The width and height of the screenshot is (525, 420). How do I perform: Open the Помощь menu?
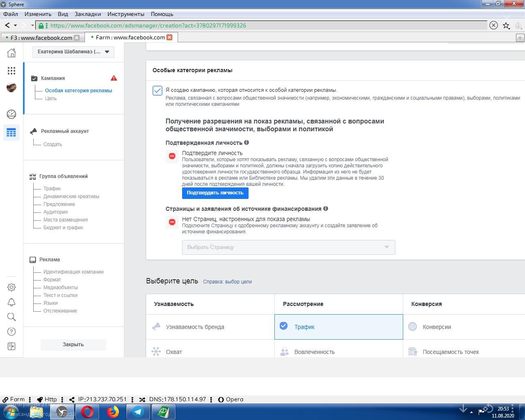click(x=162, y=14)
